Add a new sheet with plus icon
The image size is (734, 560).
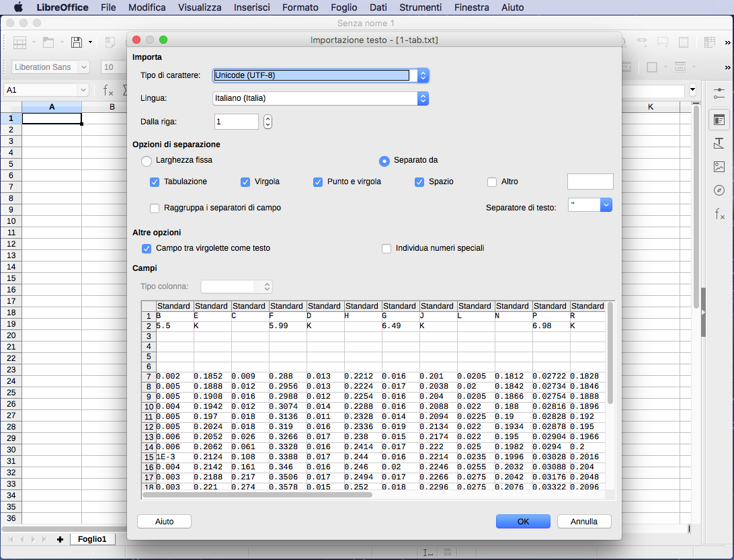click(60, 539)
